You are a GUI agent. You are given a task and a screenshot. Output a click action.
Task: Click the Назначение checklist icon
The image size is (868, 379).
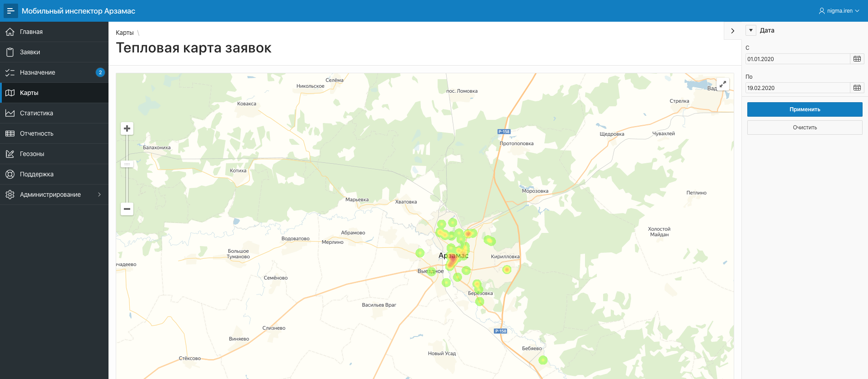tap(10, 72)
